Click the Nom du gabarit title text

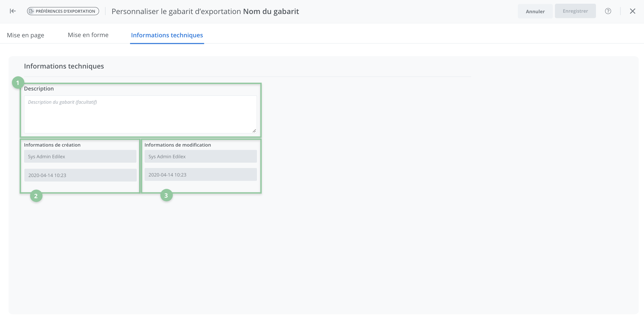pos(271,11)
